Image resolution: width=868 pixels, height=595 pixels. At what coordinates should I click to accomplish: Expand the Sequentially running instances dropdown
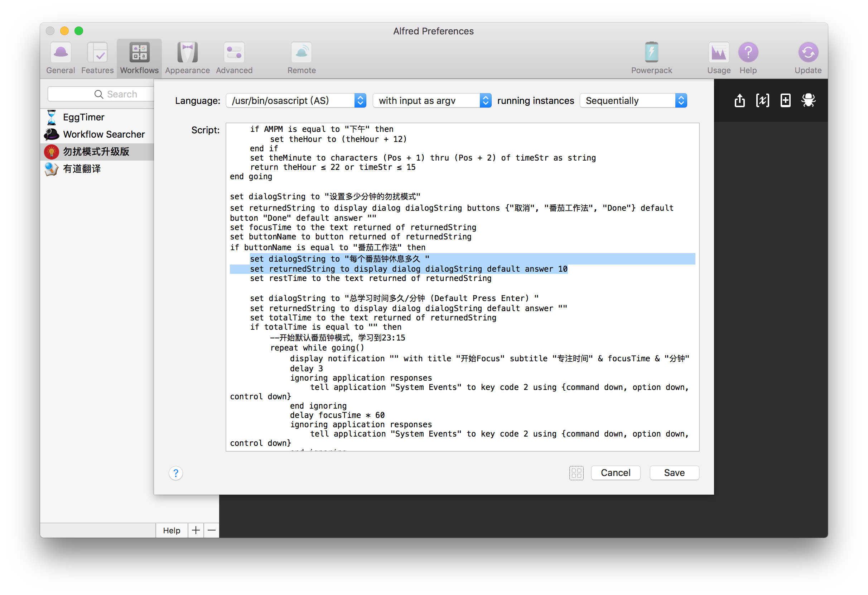click(633, 100)
